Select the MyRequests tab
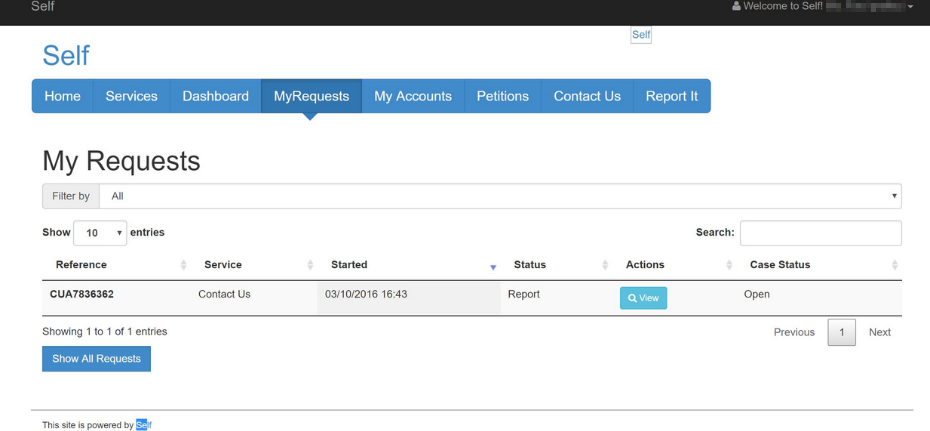This screenshot has width=930, height=431. click(x=311, y=96)
